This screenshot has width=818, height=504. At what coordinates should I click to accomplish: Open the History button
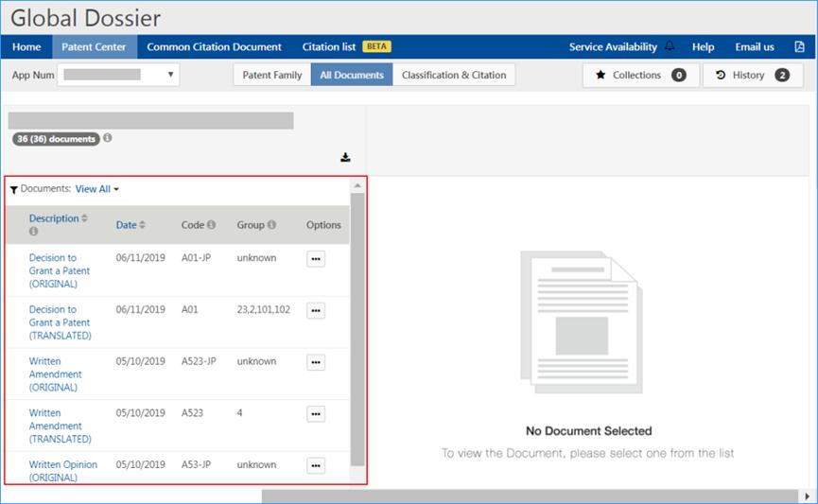(752, 75)
